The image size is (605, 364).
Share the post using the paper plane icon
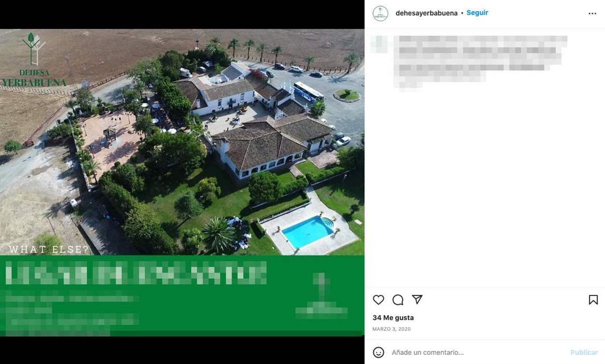pyautogui.click(x=417, y=299)
